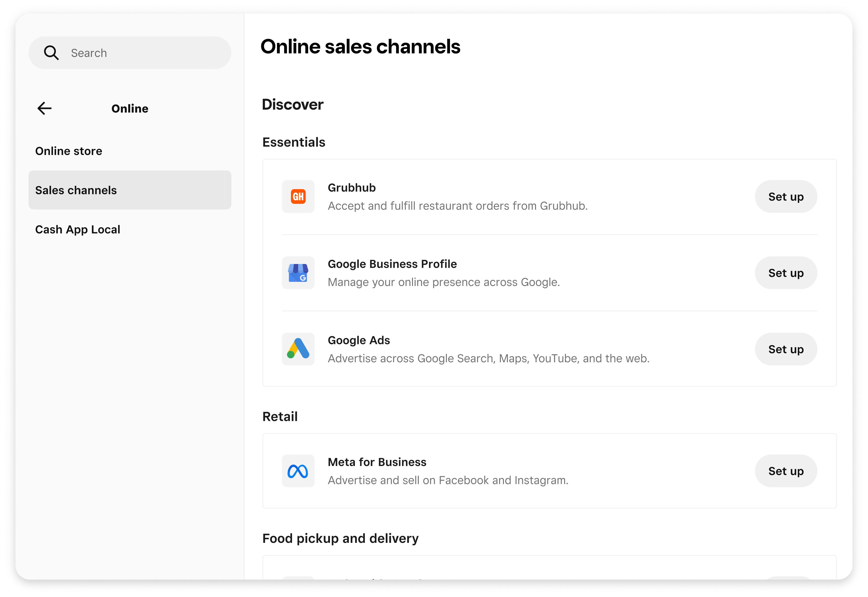
Task: Click the Food pickup and delivery heading
Action: point(340,538)
